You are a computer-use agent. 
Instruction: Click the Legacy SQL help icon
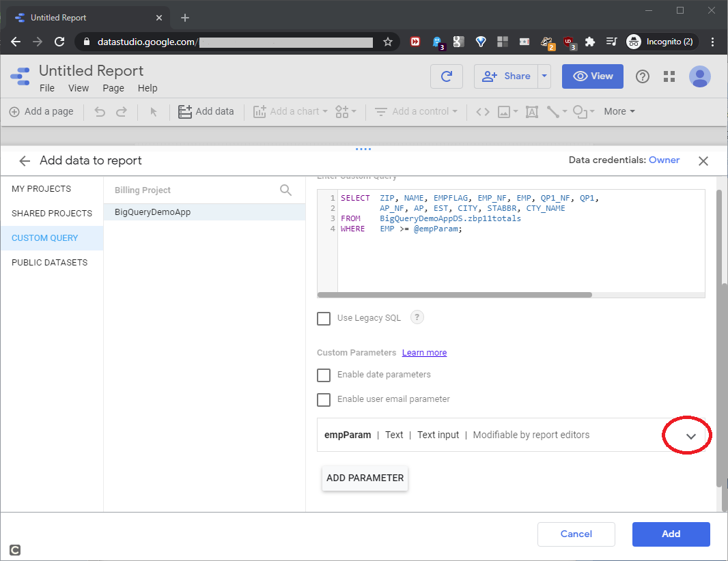click(417, 317)
